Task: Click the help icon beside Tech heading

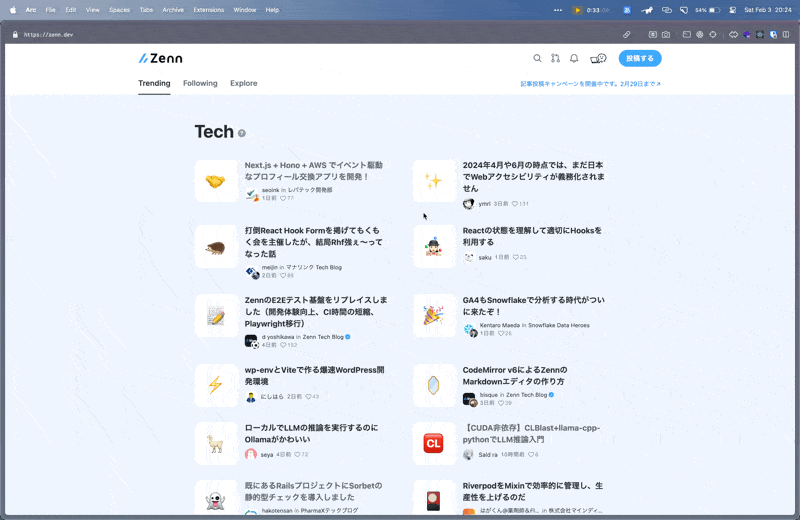Action: [242, 133]
